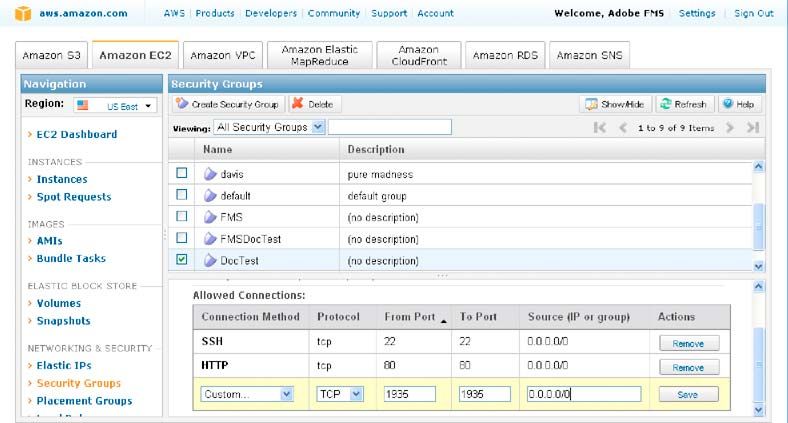Click the From Port 1935 field
Viewport: 788px width, 423px height.
pos(410,394)
